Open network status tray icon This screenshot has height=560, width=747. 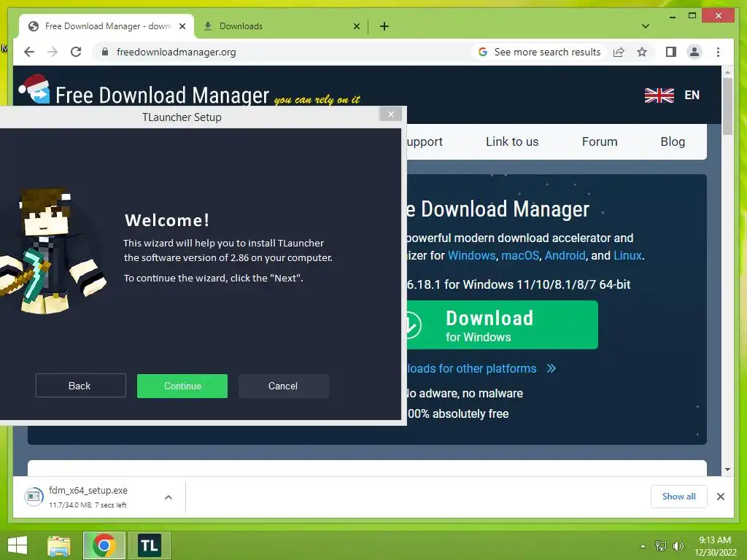(x=660, y=545)
